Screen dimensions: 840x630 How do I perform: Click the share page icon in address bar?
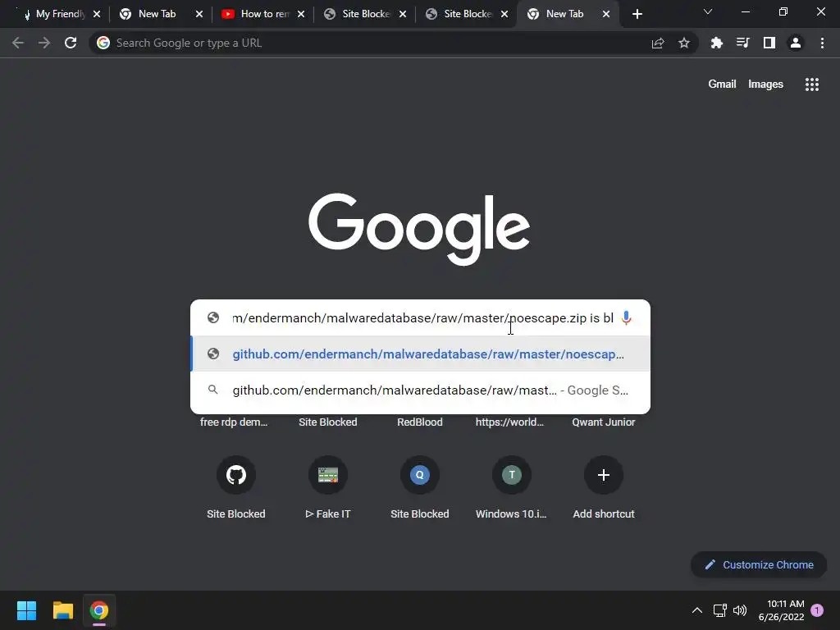658,43
